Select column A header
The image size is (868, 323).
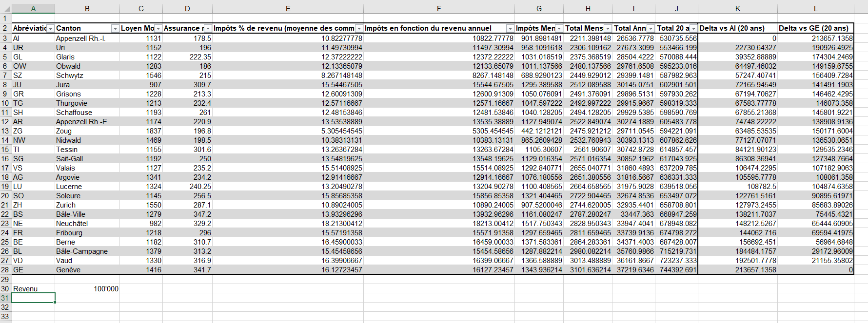coord(33,9)
